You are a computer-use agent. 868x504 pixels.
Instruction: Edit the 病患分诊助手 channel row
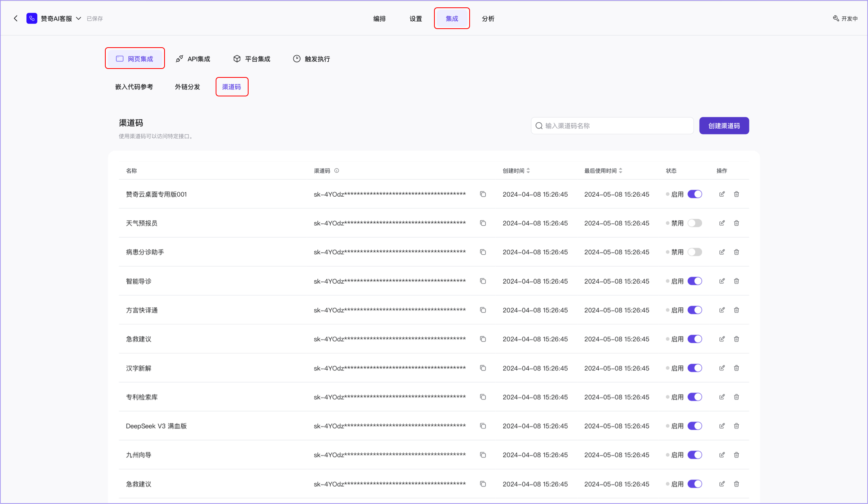click(x=722, y=252)
